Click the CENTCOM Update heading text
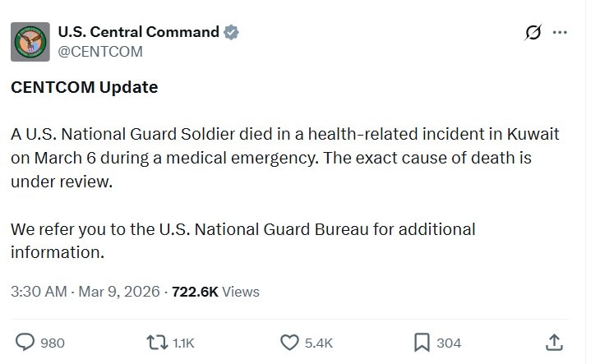This screenshot has width=600, height=364. (85, 87)
